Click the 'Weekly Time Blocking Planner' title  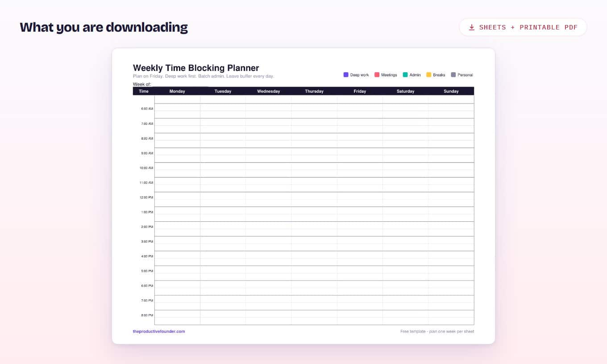[196, 68]
